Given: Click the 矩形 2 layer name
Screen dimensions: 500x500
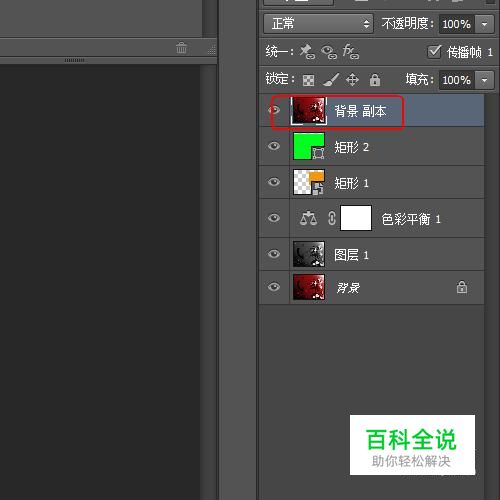Looking at the screenshot, I should click(x=351, y=147).
